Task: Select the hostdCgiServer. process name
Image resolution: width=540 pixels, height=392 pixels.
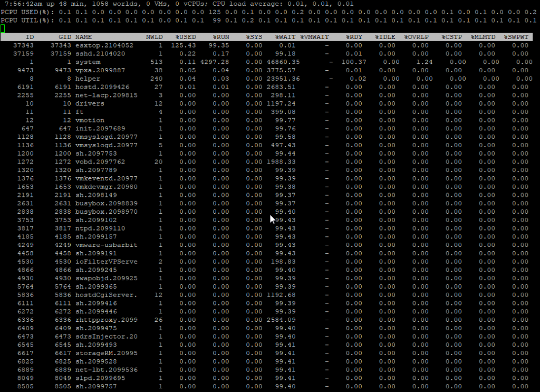Action: point(107,295)
